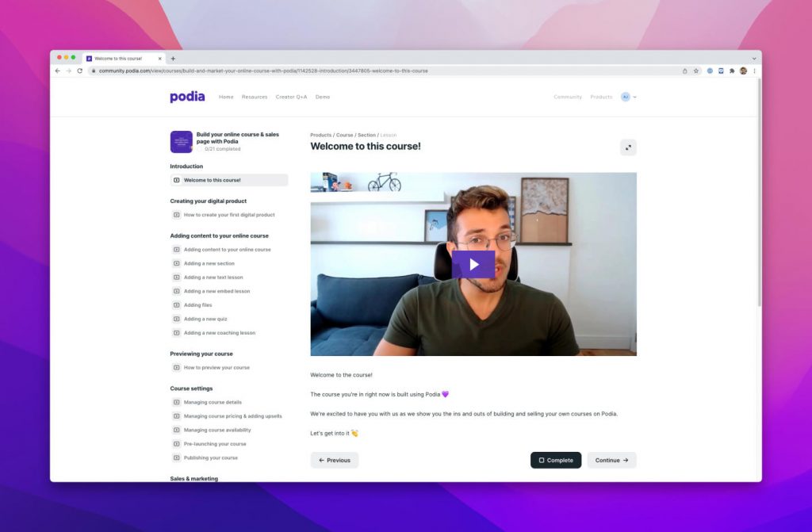Click the browser address bar URL
This screenshot has width=812, height=532.
263,71
